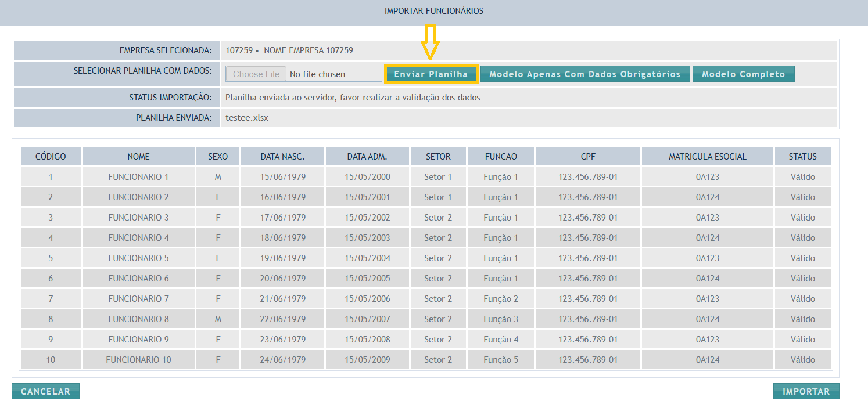
Task: Click Setor 1 in FUNCIONARIO 1 row
Action: [438, 177]
